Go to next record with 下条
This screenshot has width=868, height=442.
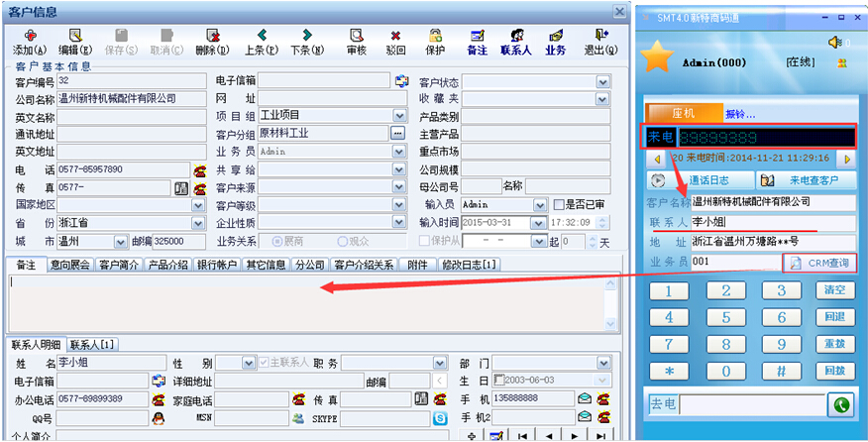click(x=307, y=35)
